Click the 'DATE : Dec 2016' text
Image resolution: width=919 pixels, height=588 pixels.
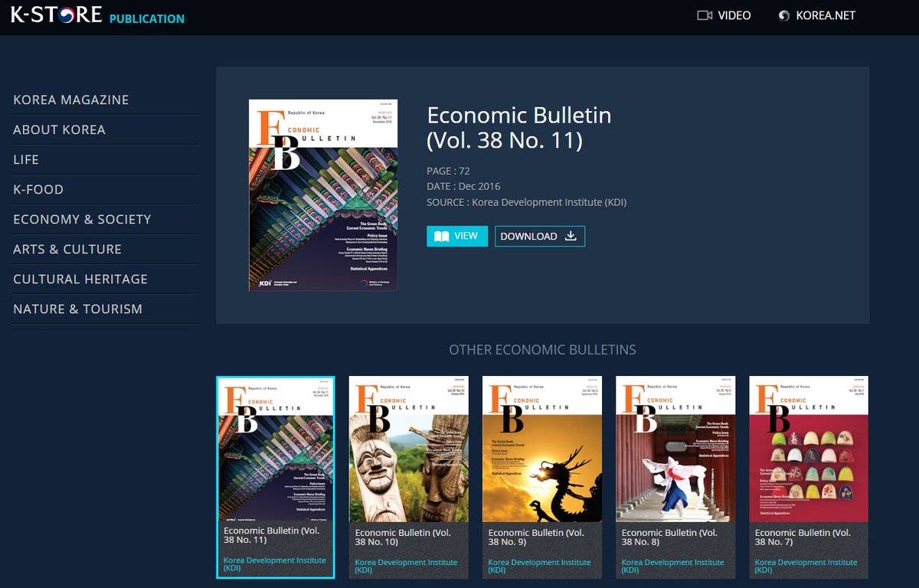coord(463,186)
